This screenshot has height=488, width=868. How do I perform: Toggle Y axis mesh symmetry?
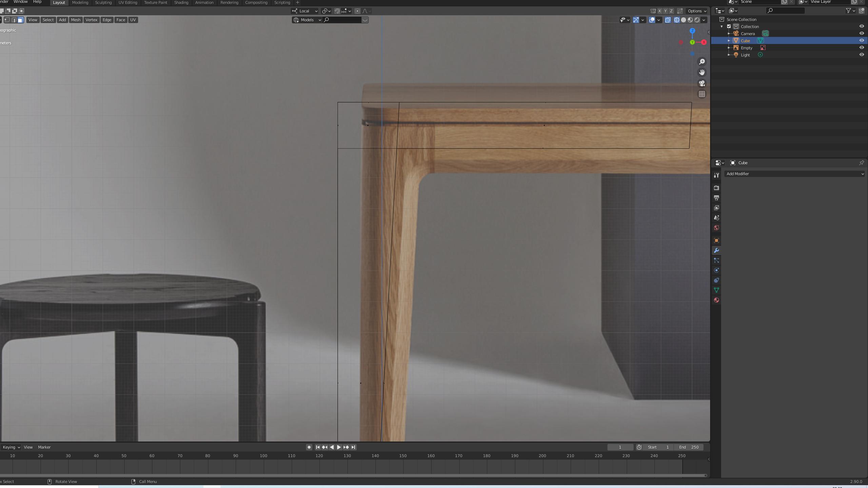pyautogui.click(x=665, y=11)
